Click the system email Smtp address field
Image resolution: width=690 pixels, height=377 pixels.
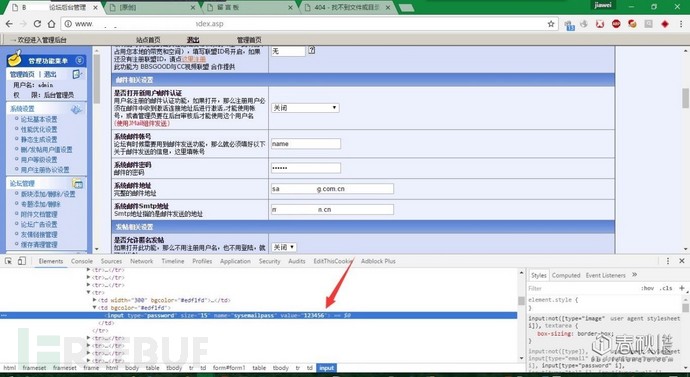click(332, 209)
